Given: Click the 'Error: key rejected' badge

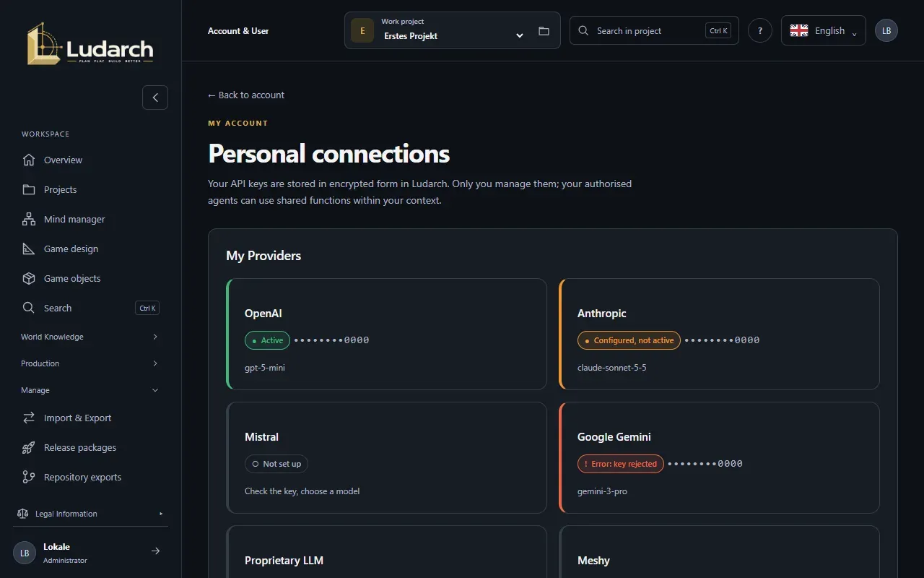Looking at the screenshot, I should pyautogui.click(x=620, y=464).
